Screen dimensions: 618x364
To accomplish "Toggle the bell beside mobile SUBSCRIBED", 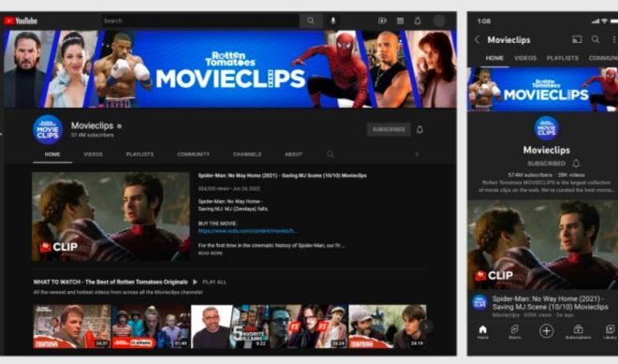I will click(x=576, y=163).
